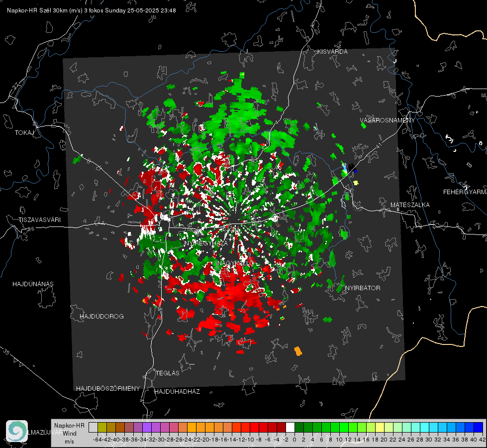487x448 pixels.
Task: Pick the pale yellow legend swatch at 18
Action: [380, 427]
